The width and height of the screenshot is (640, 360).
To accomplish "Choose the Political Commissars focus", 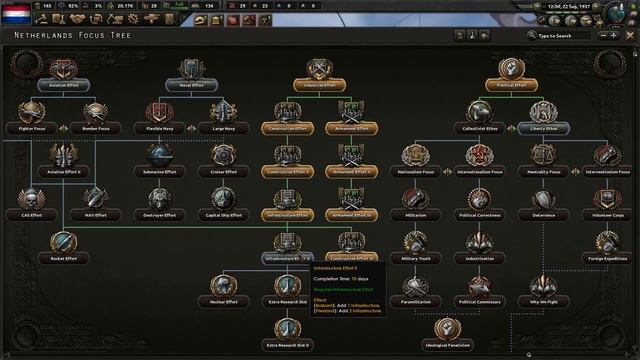I will pyautogui.click(x=480, y=291).
